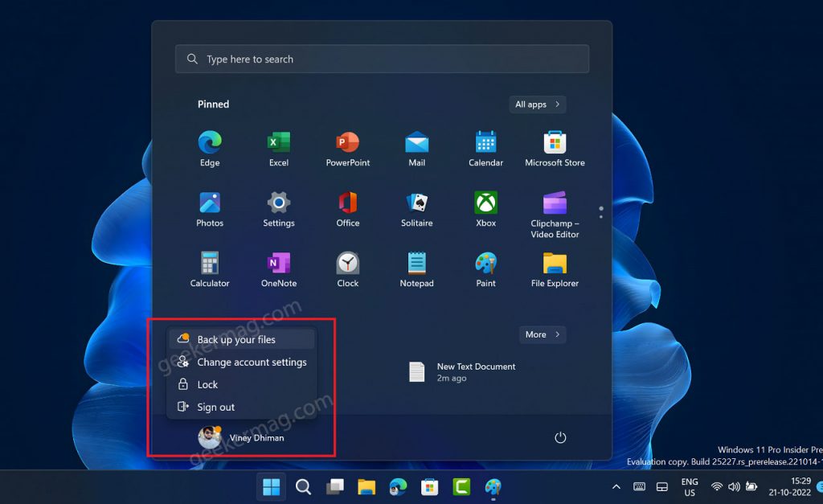Open PowerPoint in the Start menu
The image size is (823, 504).
pos(347,149)
